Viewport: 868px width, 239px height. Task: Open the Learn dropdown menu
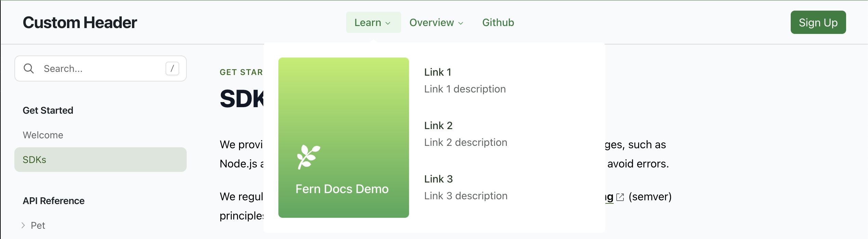(373, 22)
